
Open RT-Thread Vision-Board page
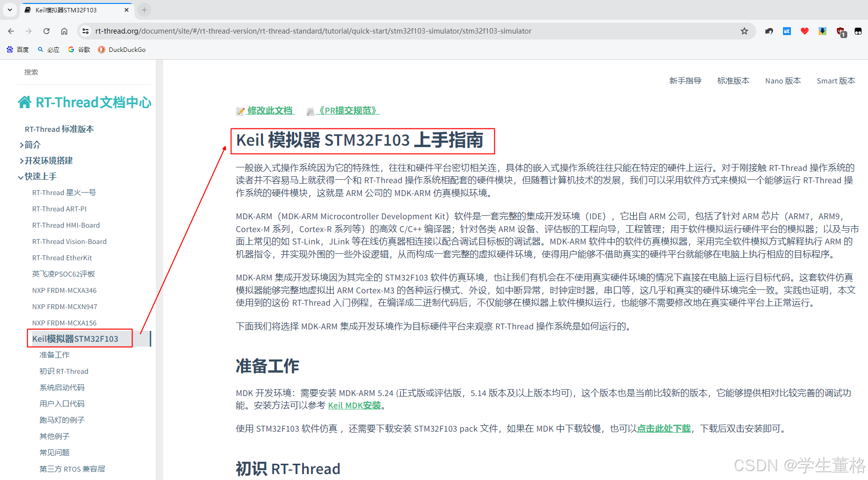tap(69, 241)
